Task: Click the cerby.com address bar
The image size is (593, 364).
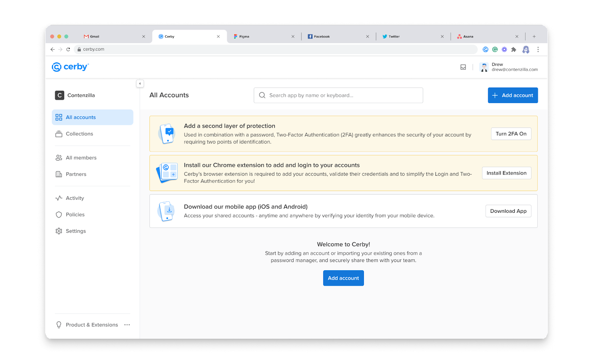Action: tap(276, 49)
